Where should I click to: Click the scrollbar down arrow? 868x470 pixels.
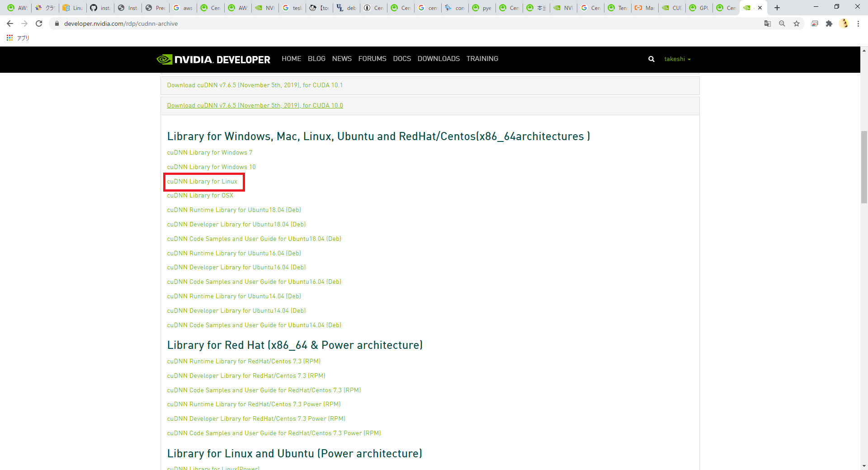point(864,466)
